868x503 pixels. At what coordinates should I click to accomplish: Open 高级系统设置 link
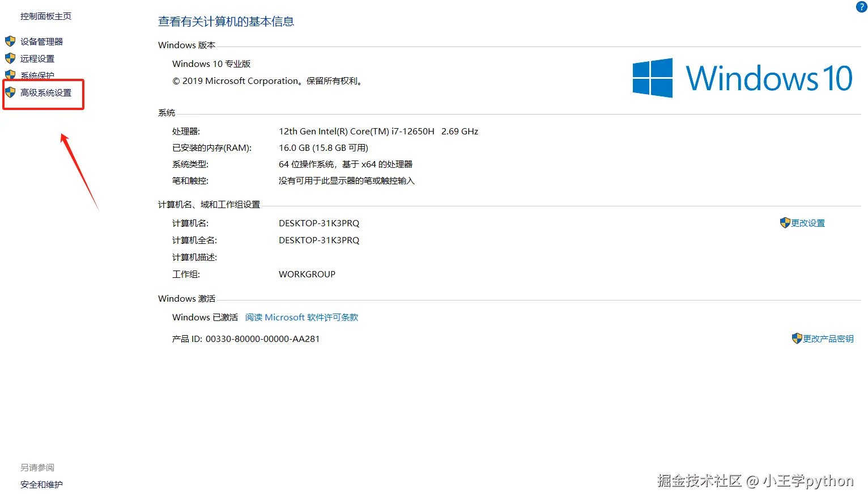coord(46,92)
